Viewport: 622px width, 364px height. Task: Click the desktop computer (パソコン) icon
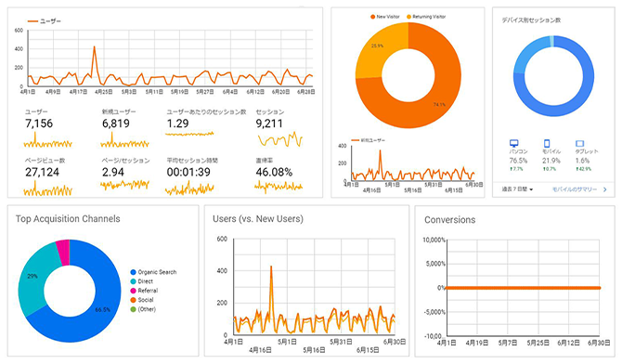pyautogui.click(x=513, y=143)
